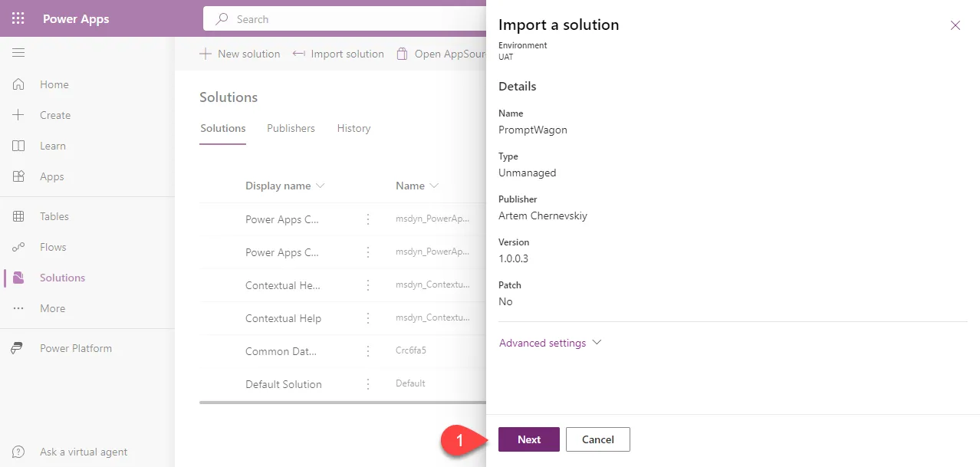Image resolution: width=980 pixels, height=467 pixels.
Task: Open the Default Solution entry
Action: point(284,384)
